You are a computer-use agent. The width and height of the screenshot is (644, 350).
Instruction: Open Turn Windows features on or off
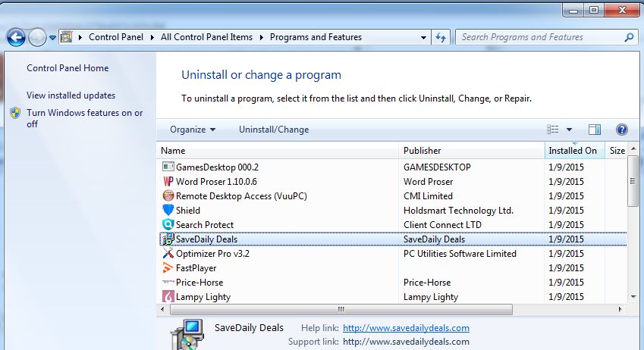click(x=85, y=118)
